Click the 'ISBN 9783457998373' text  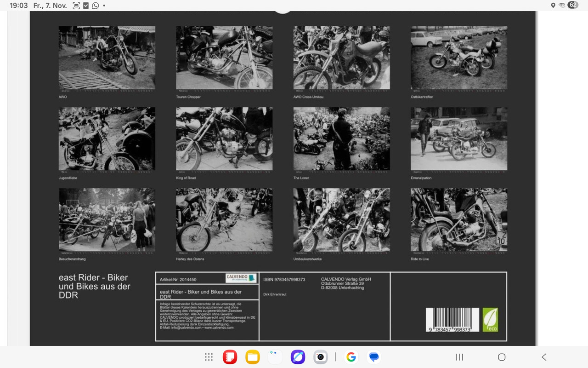(x=284, y=280)
